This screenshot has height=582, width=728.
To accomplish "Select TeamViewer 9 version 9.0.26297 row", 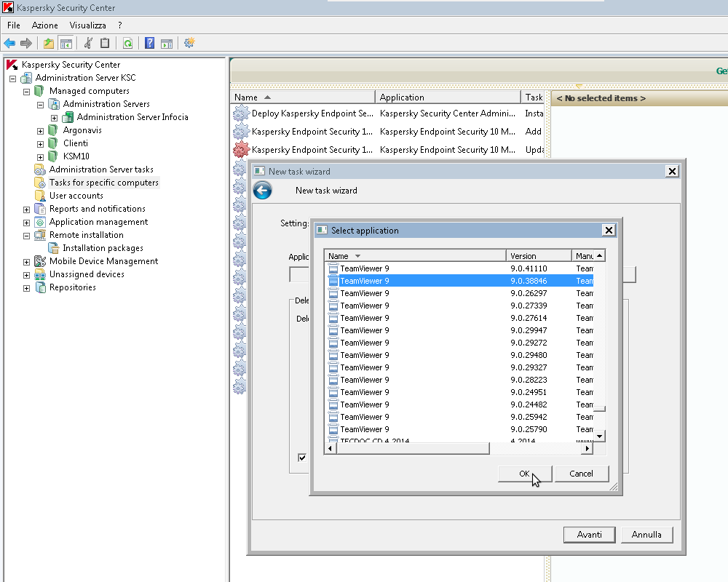I will [x=459, y=293].
